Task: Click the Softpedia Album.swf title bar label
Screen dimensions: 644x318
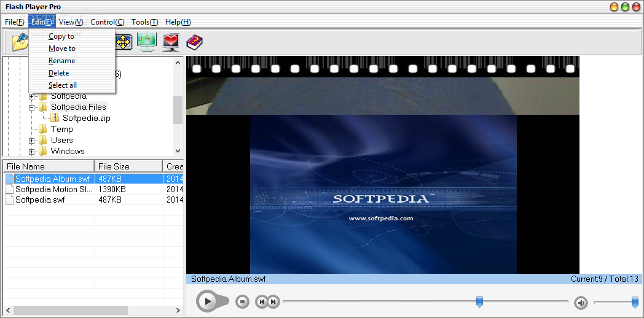Action: (229, 279)
